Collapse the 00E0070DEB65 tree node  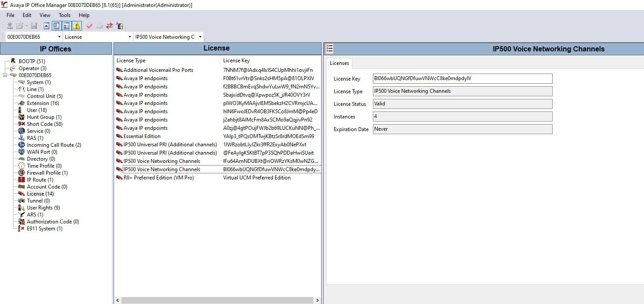[5, 75]
